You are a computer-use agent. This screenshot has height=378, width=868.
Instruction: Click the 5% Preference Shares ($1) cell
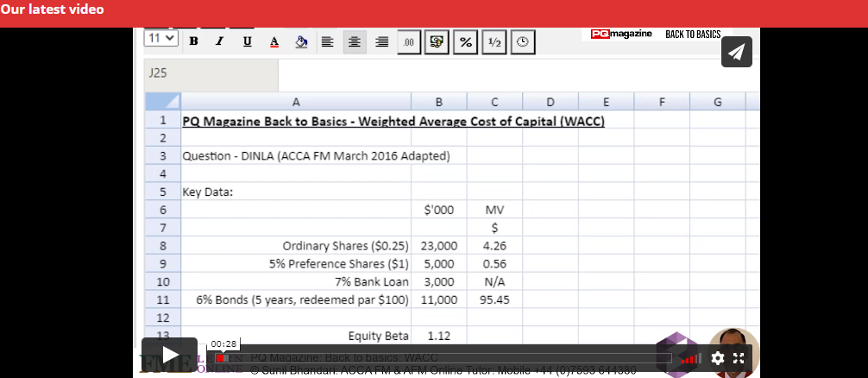pos(296,264)
